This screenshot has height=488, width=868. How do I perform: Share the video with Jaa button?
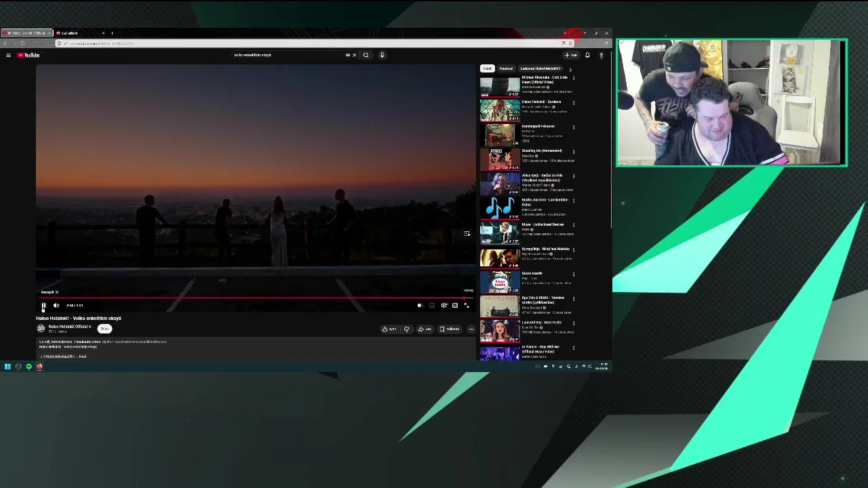click(425, 329)
